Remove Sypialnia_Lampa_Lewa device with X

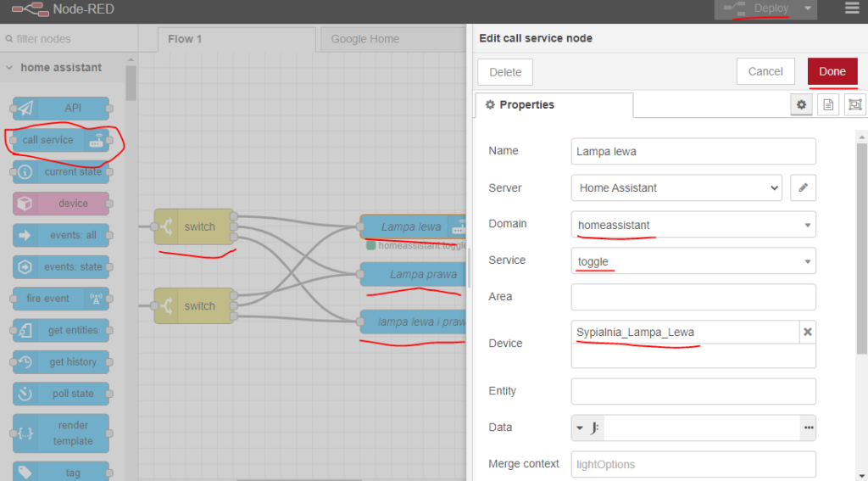point(807,332)
